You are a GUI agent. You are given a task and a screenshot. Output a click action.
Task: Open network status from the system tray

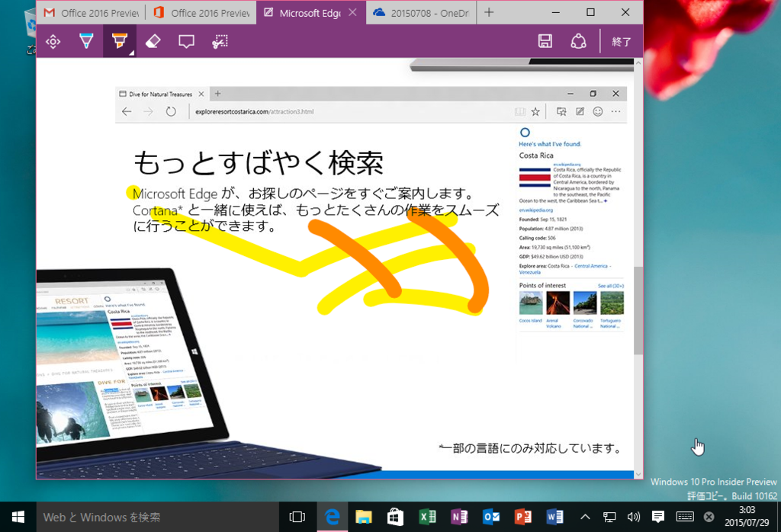coord(609,517)
